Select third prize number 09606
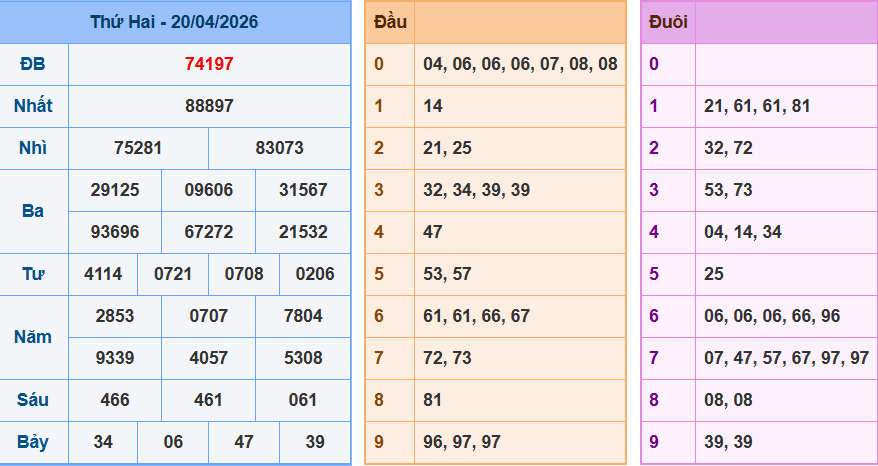878x466 pixels. (209, 190)
